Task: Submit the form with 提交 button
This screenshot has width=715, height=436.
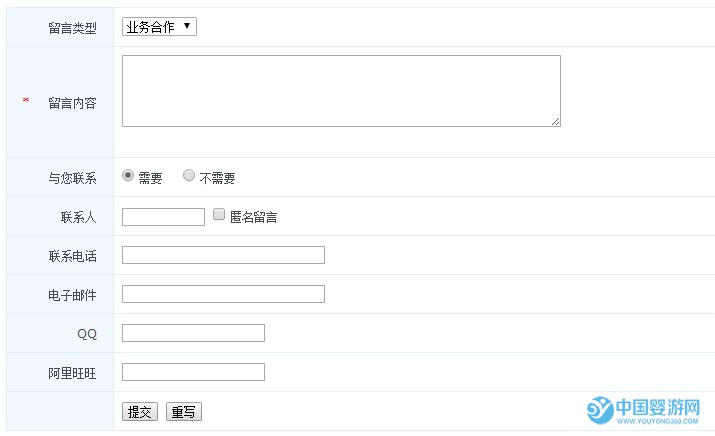Action: click(x=140, y=411)
